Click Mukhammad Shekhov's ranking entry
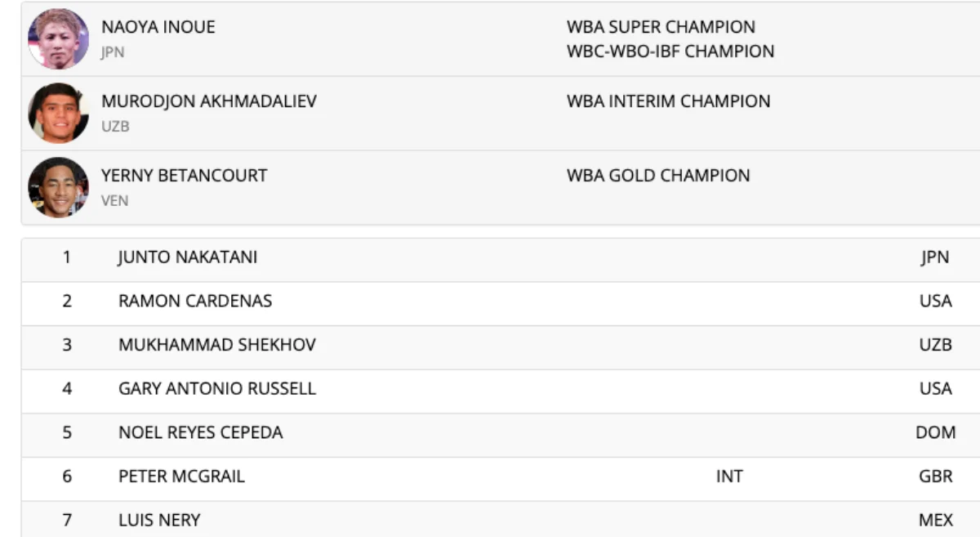 [x=217, y=345]
